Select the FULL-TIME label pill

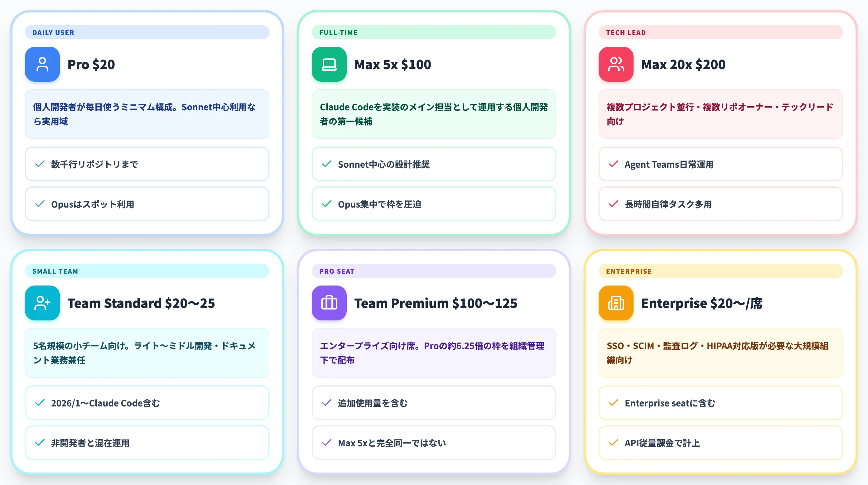[x=434, y=32]
